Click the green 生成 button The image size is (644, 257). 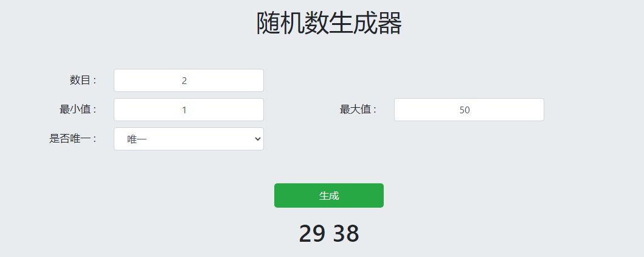pos(328,195)
